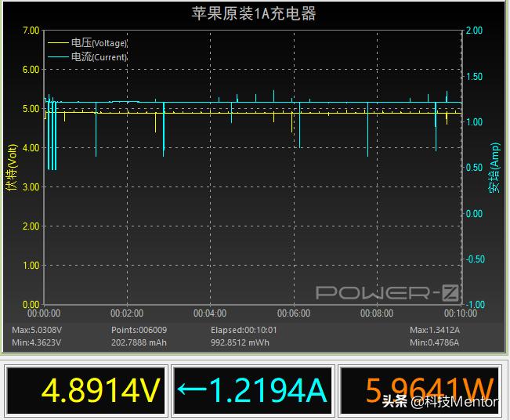Click the Max:1.3412A current statistic
The width and height of the screenshot is (510, 420).
pos(435,330)
